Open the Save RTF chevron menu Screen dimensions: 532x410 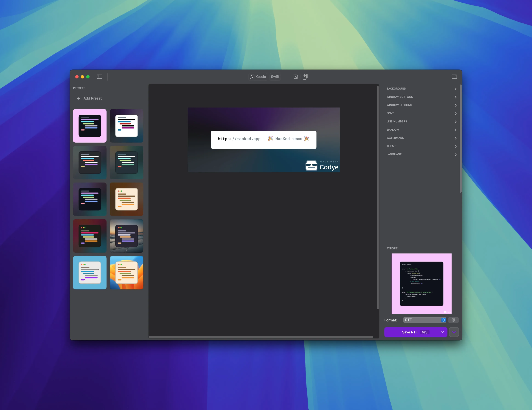click(x=442, y=332)
